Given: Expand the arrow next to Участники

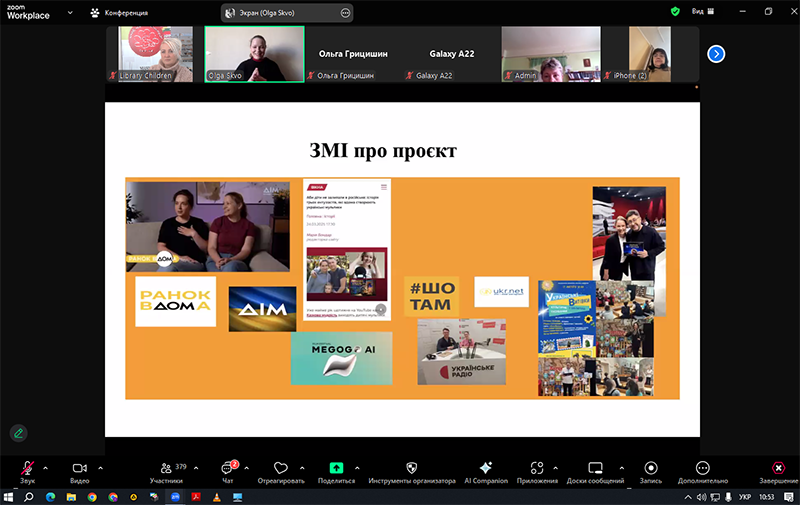Looking at the screenshot, I should point(196,468).
